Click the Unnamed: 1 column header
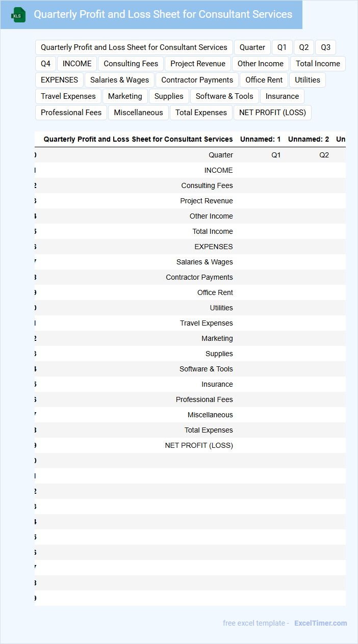The image size is (358, 644). tap(260, 139)
